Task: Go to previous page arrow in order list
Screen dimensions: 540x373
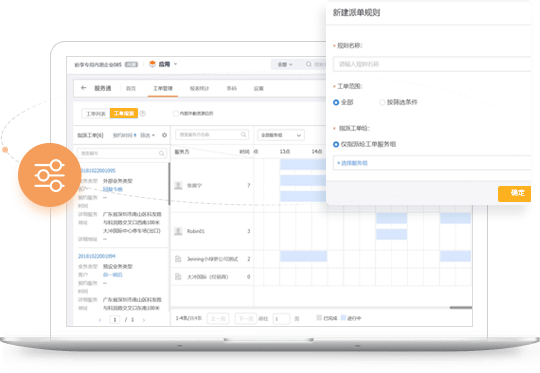Action: point(100,320)
